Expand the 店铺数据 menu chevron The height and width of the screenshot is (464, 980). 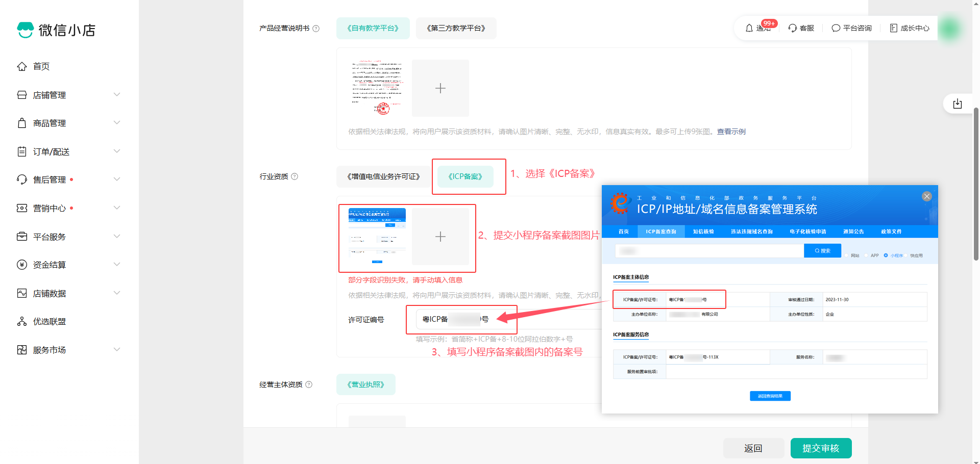[x=117, y=293]
